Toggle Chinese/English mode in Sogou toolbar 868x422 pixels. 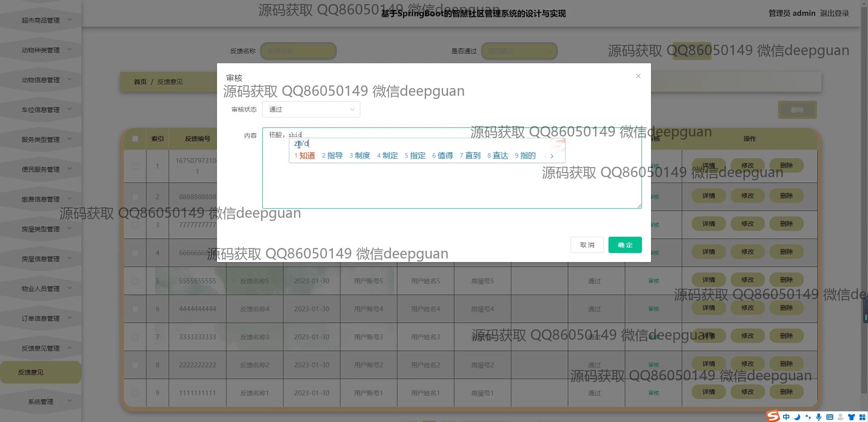click(787, 417)
